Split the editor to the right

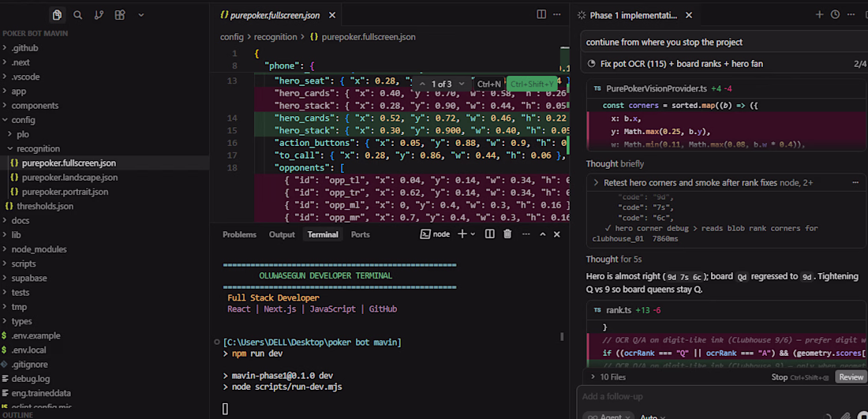(541, 14)
